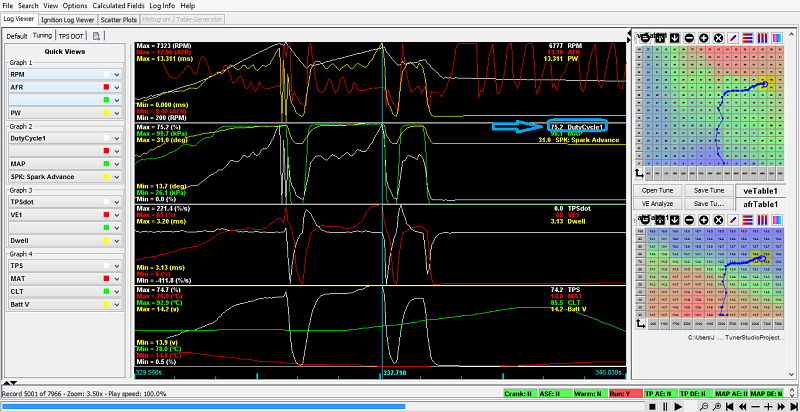Start log playback with the play arrow
Viewport: 800px width, 412px height.
[x=678, y=406]
